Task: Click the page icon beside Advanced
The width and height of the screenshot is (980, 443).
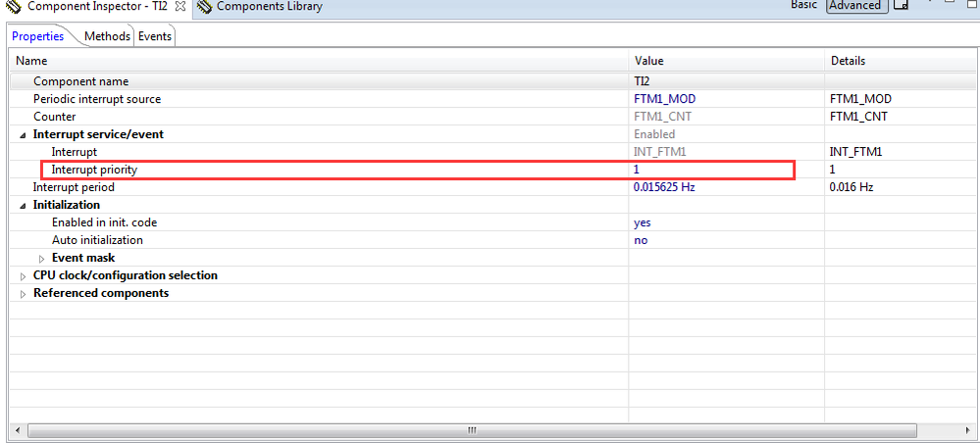Action: point(900,6)
